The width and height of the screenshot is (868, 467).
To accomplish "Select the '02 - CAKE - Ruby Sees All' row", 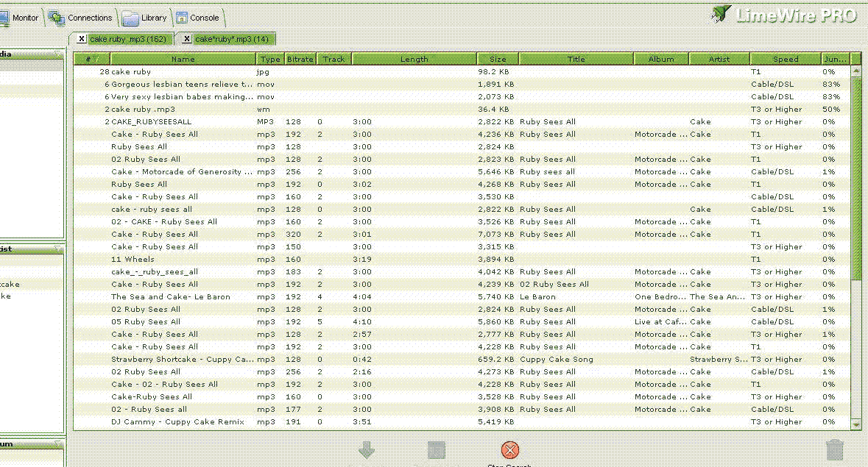I will pyautogui.click(x=462, y=221).
